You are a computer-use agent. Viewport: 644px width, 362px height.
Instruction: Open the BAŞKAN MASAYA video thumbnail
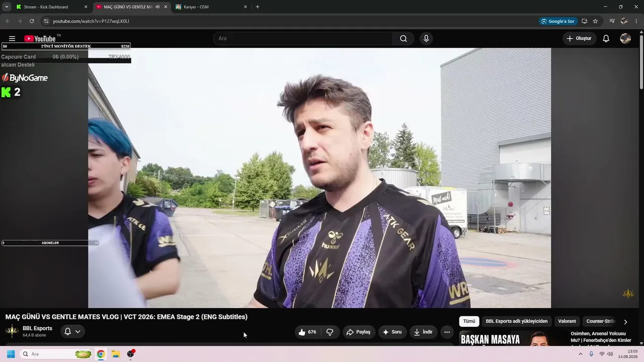pos(513,339)
